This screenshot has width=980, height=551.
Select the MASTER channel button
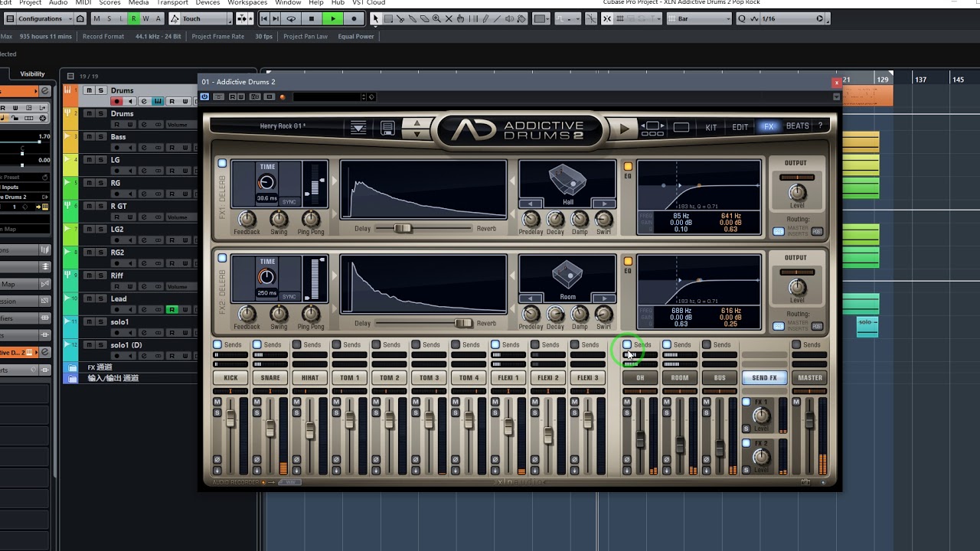(x=810, y=377)
